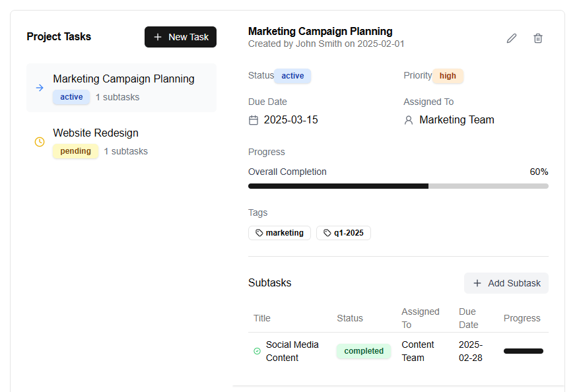Expand the Website Redesign task

[95, 133]
